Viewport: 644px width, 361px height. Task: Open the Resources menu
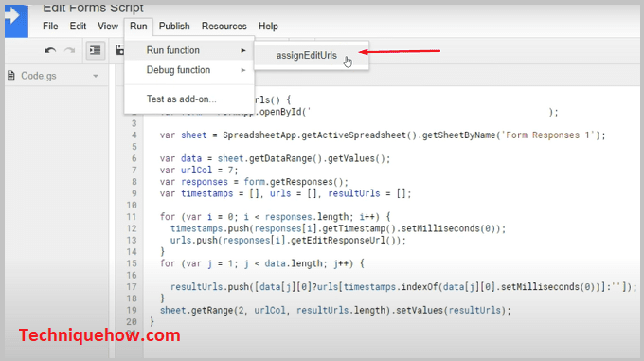pos(224,27)
